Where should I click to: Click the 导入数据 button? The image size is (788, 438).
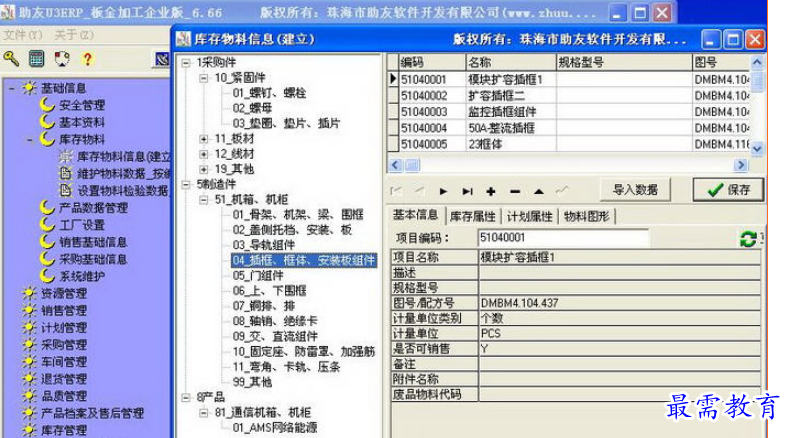635,190
